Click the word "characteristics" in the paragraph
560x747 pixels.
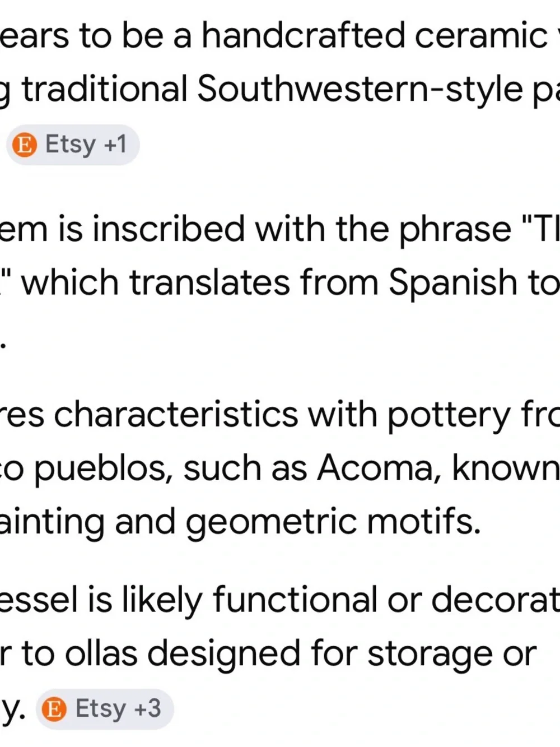(x=176, y=415)
